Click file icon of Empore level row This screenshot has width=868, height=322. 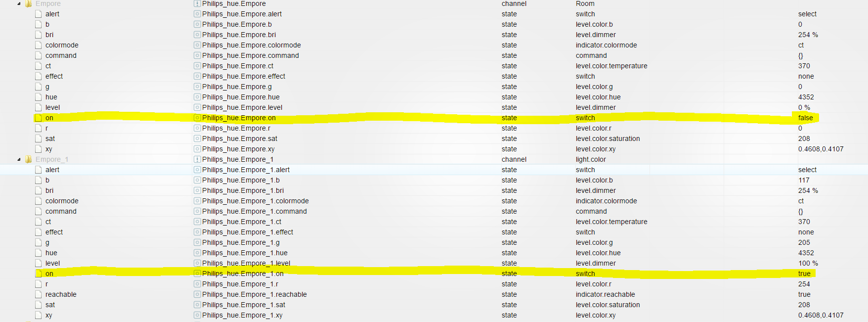(x=39, y=107)
